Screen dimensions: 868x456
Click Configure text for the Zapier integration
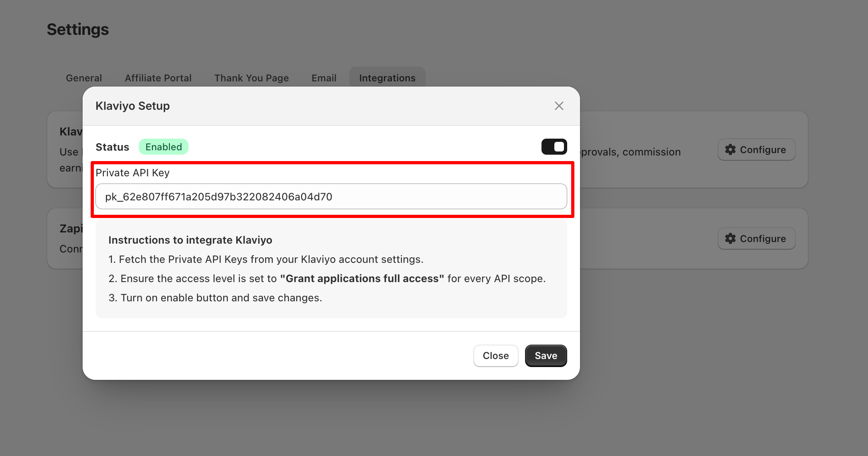click(763, 238)
